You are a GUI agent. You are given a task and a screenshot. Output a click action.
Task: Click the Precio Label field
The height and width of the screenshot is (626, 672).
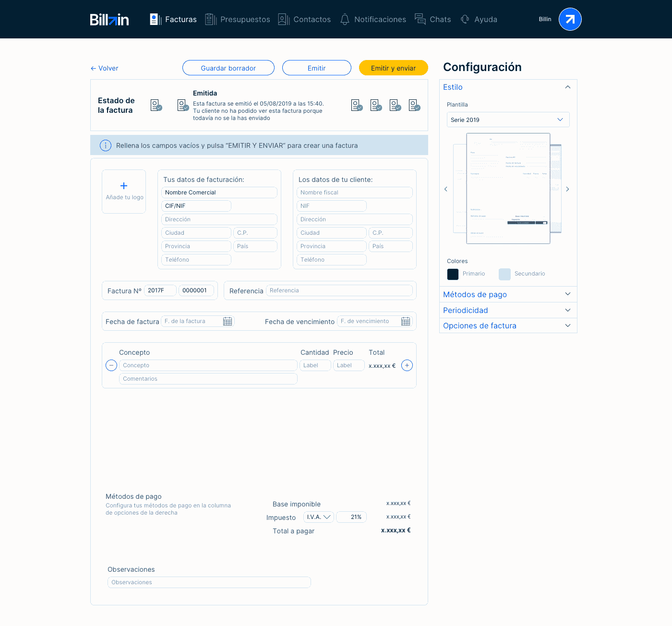[x=349, y=365]
